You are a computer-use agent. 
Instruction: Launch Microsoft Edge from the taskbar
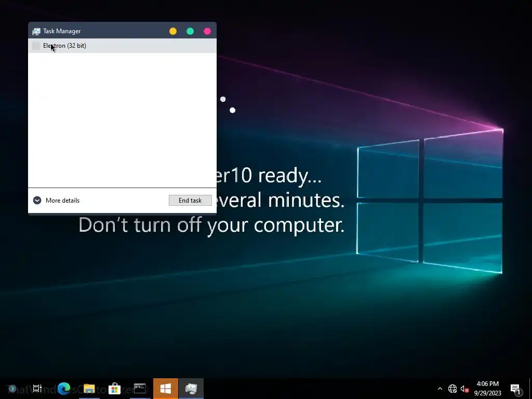point(64,388)
